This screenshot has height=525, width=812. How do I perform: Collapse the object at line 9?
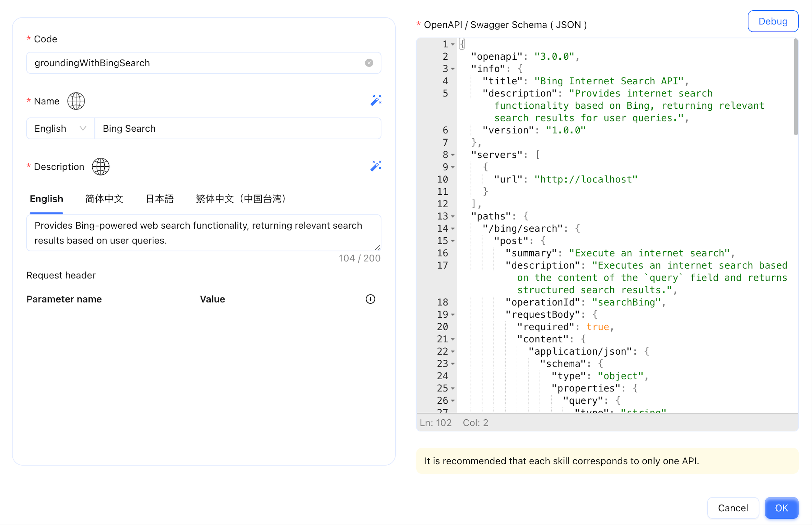click(x=453, y=167)
